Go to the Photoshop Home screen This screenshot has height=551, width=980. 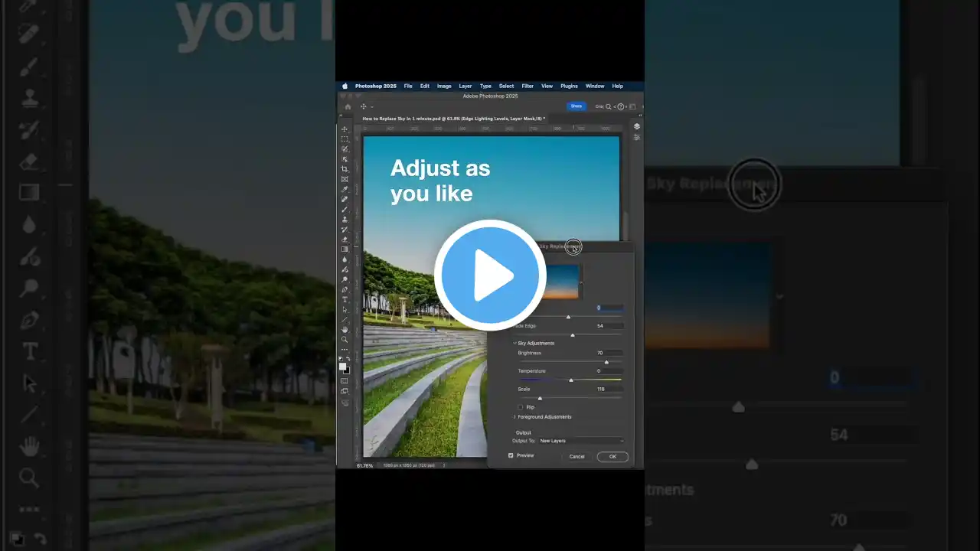coord(348,106)
